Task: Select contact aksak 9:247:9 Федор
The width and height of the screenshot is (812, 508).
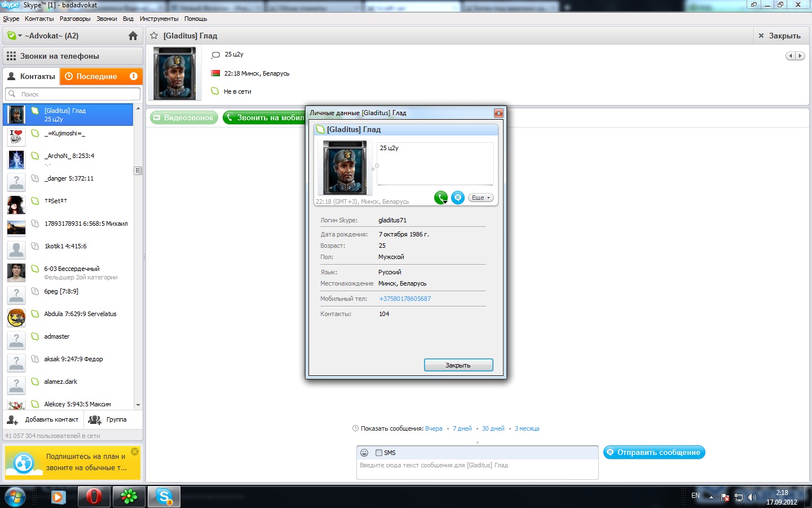Action: click(x=68, y=362)
